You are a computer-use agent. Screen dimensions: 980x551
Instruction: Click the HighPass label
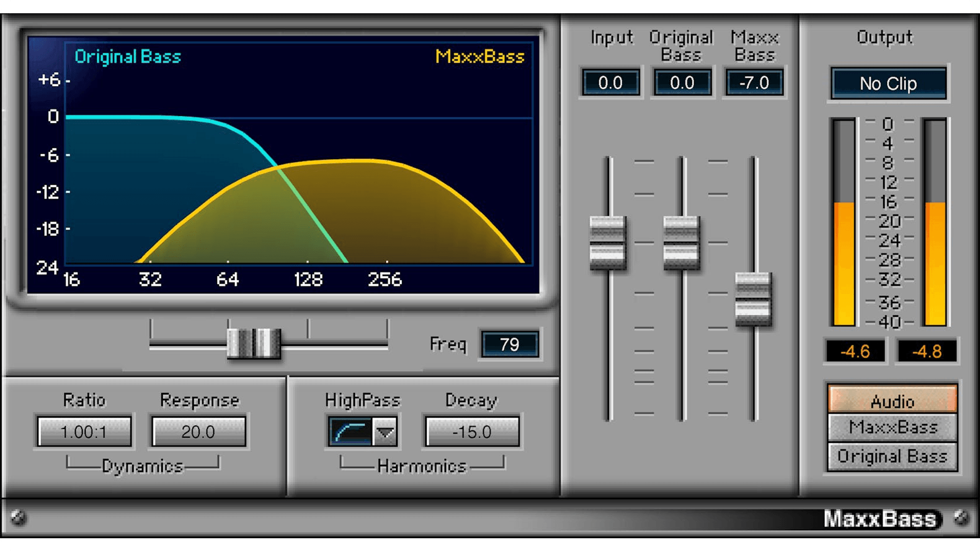point(362,400)
